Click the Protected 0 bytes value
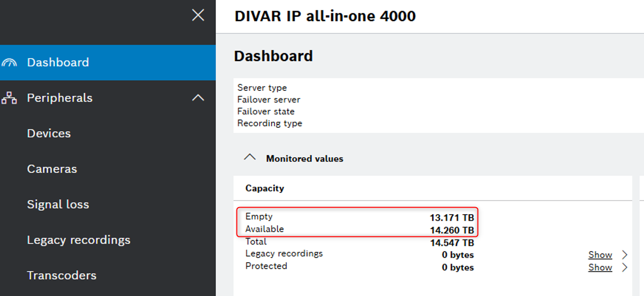Image resolution: width=644 pixels, height=296 pixels. [458, 268]
